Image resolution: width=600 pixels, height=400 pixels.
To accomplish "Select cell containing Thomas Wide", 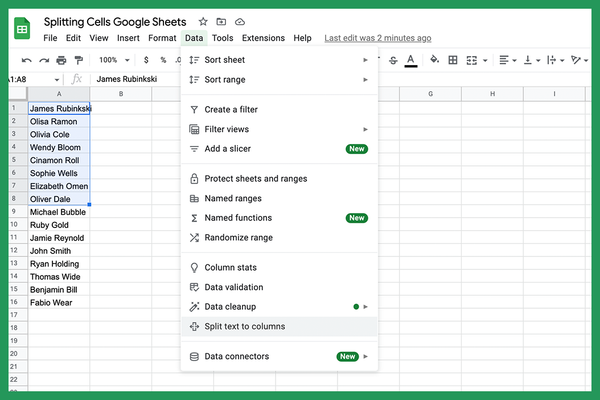I will (x=59, y=277).
